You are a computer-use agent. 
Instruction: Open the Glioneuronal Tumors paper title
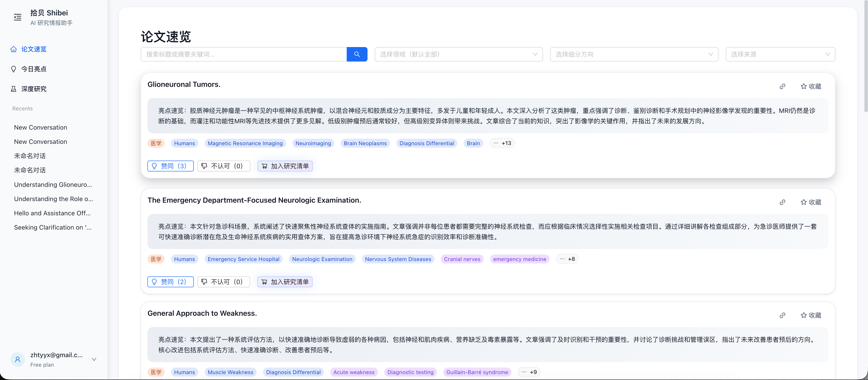[x=184, y=85]
